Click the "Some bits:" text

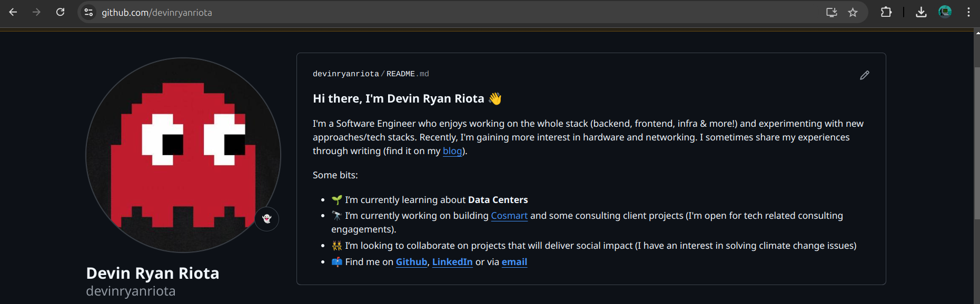pos(335,175)
